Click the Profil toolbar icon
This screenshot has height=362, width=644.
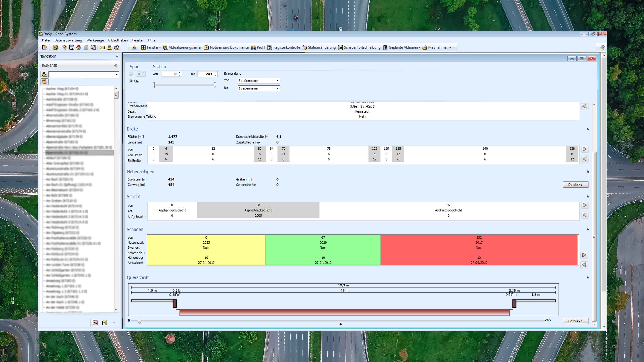[253, 47]
